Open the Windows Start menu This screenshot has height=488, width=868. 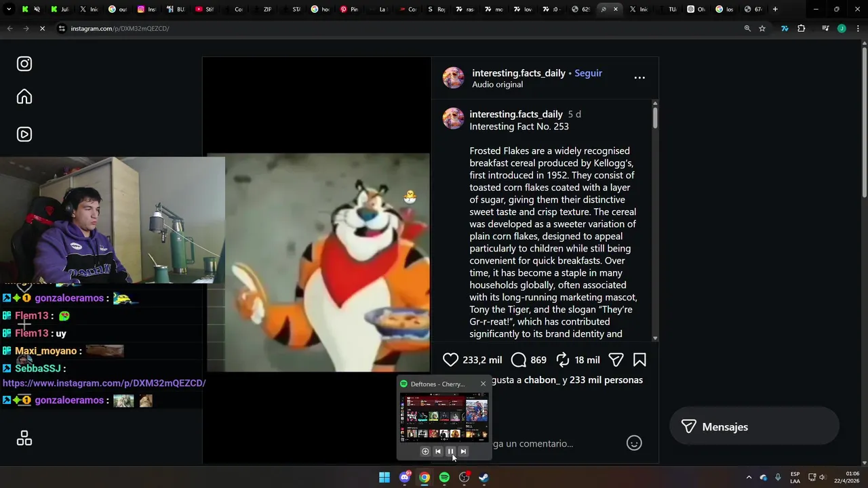[x=384, y=477]
